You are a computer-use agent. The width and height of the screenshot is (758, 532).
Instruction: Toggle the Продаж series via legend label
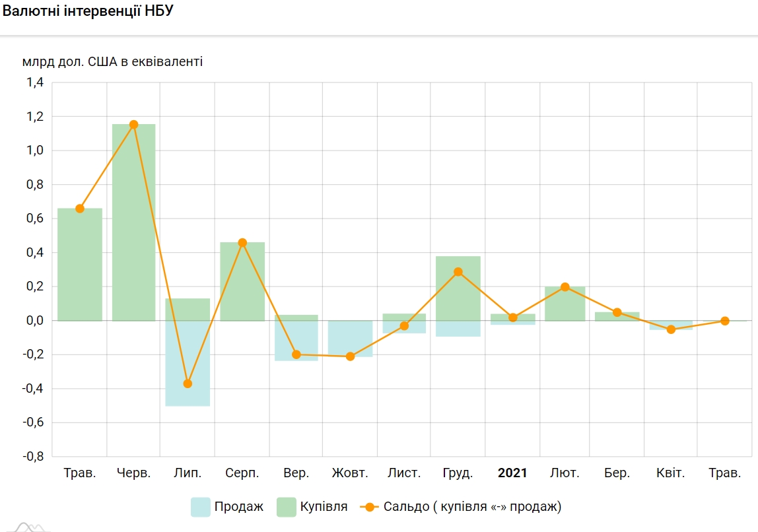tap(238, 507)
